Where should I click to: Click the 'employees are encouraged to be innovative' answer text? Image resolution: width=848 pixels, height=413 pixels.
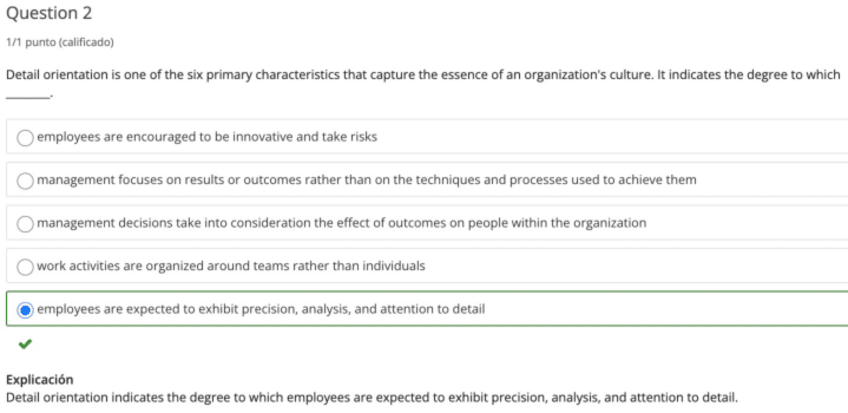207,137
